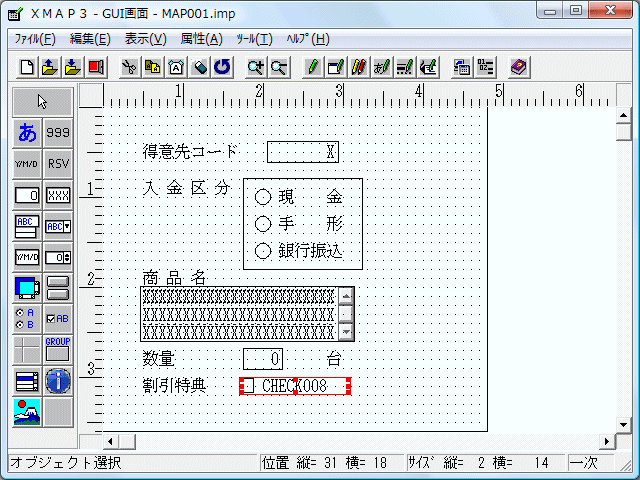Select the scissors Cut icon
The image size is (640, 480).
[129, 67]
